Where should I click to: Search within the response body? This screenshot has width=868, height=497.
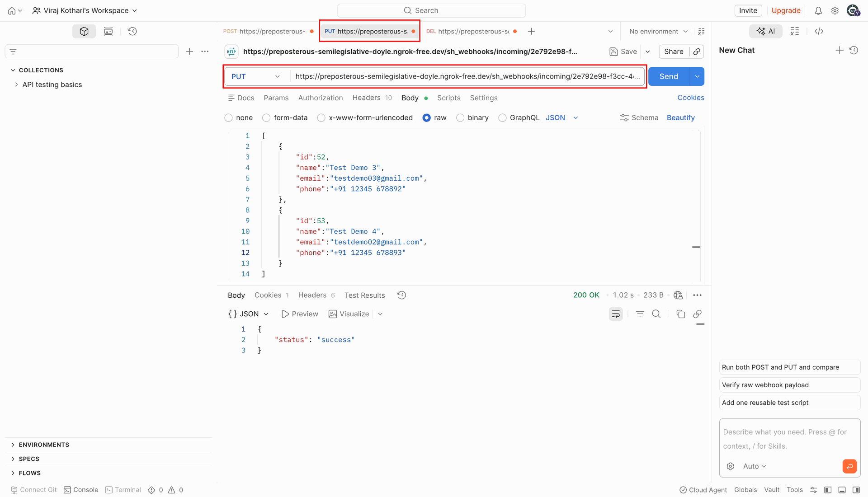click(656, 314)
